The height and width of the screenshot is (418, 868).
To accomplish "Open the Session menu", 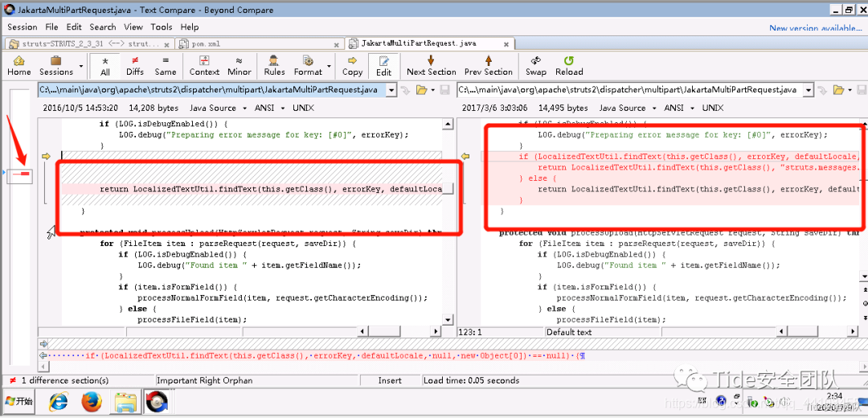I will (x=23, y=27).
